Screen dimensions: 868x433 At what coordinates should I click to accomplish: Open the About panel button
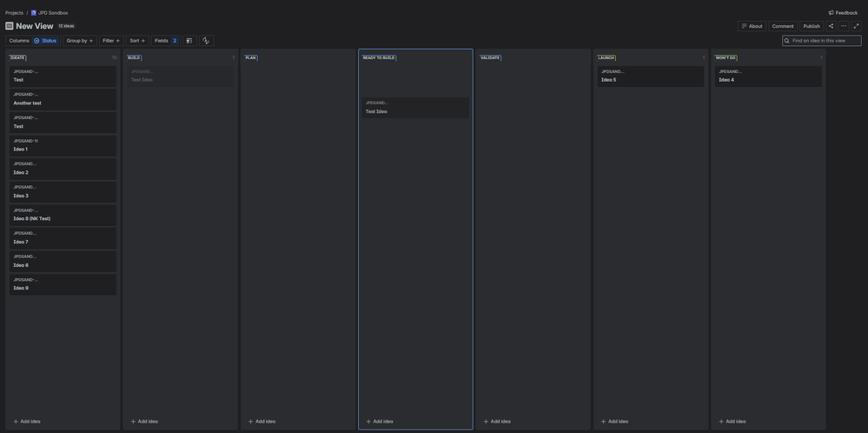tap(752, 26)
